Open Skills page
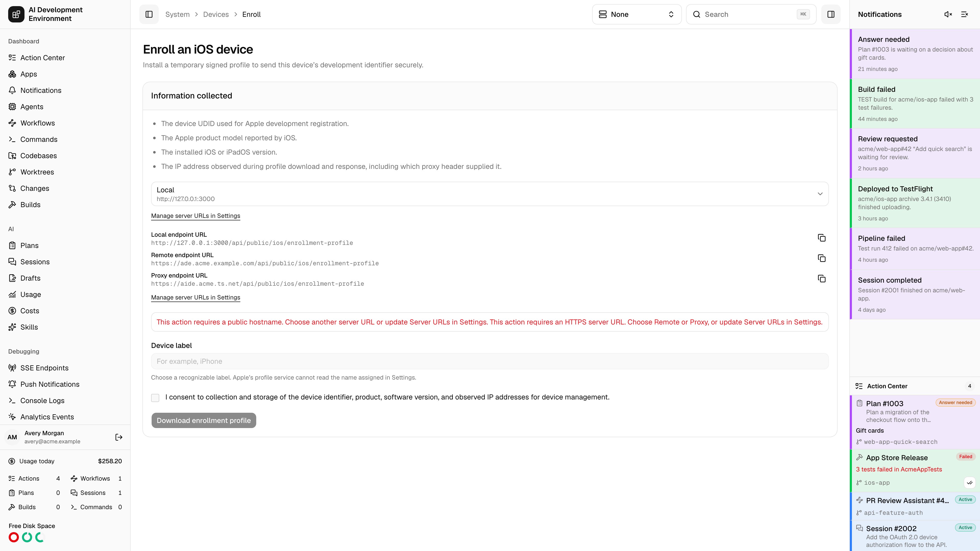The height and width of the screenshot is (551, 980). (65, 327)
